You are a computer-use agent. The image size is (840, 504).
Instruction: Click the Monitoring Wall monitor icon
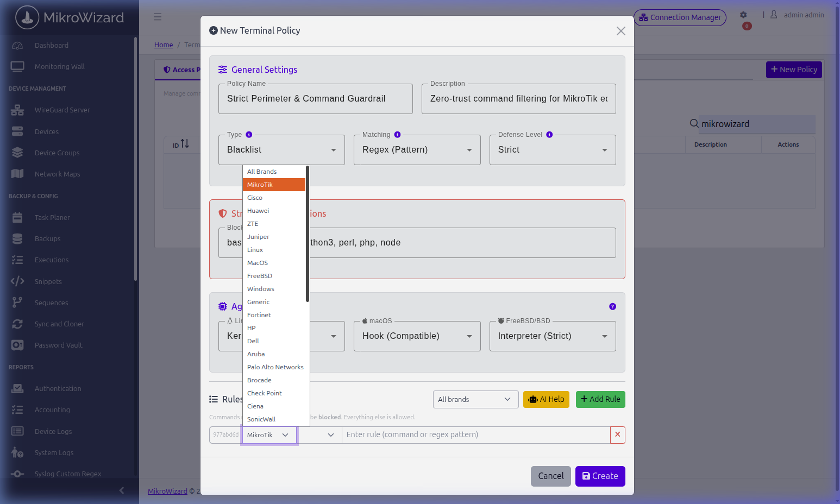pyautogui.click(x=17, y=67)
